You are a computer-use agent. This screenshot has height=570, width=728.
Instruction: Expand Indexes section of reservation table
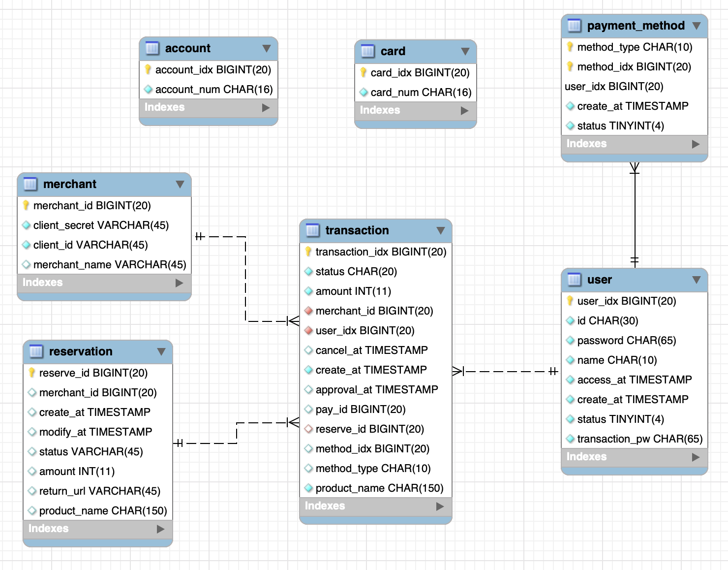[x=161, y=529]
